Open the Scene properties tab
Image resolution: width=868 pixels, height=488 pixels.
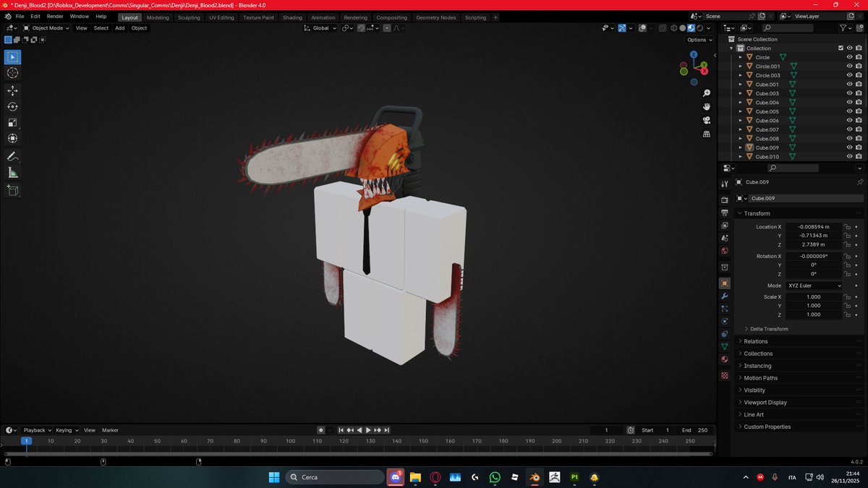pos(725,238)
